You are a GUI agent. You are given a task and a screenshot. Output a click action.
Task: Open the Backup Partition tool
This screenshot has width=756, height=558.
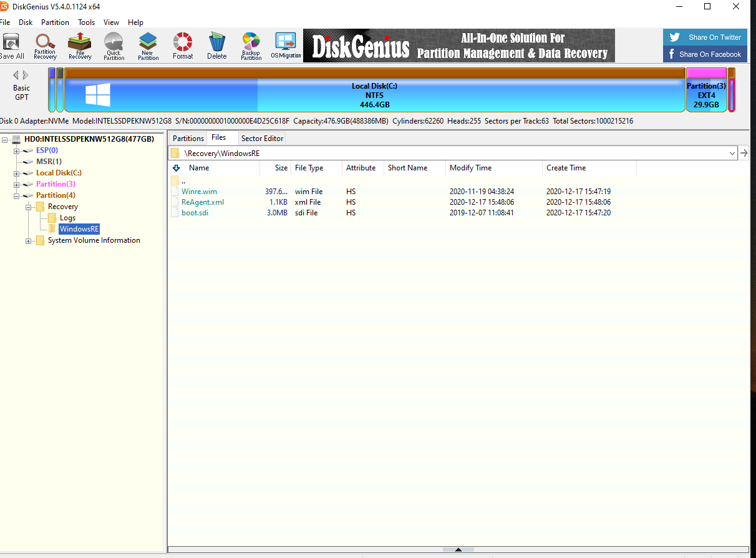click(x=251, y=47)
